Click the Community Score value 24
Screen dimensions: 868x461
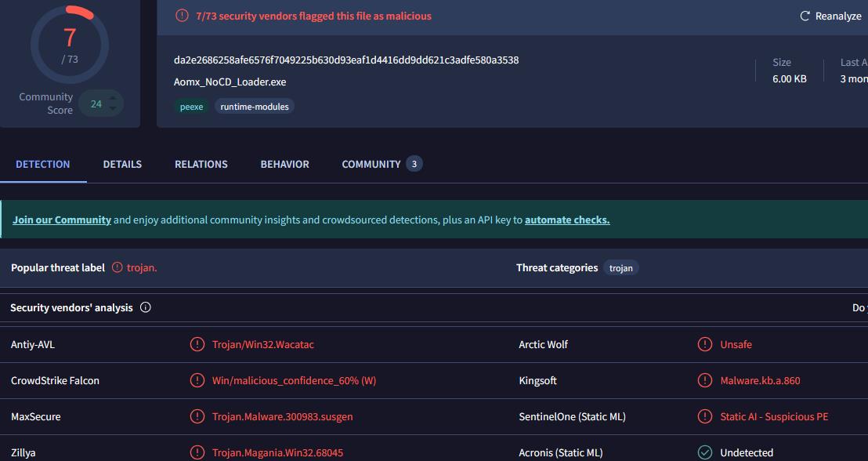tap(96, 103)
